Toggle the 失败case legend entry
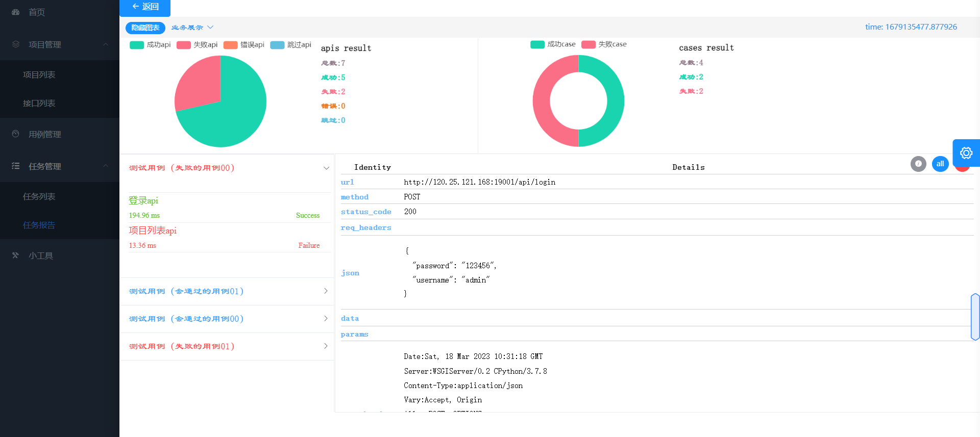Screen dimensions: 980x437 (604, 44)
